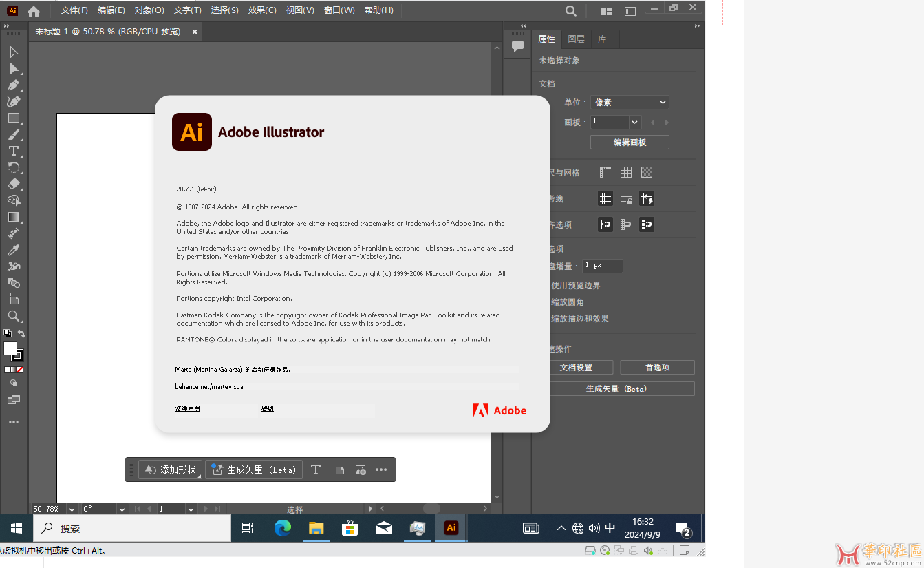The height and width of the screenshot is (568, 924).
Task: Close the 未标题-1 document tab
Action: 195,32
